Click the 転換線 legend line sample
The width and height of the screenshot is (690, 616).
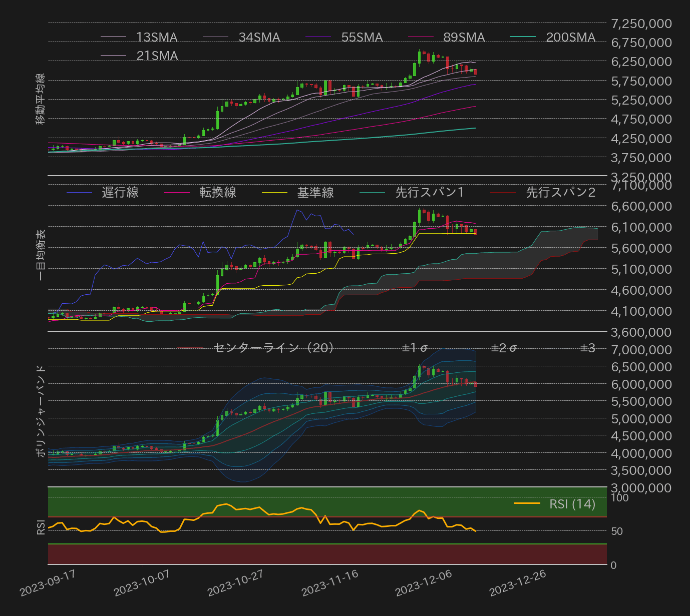click(x=177, y=193)
